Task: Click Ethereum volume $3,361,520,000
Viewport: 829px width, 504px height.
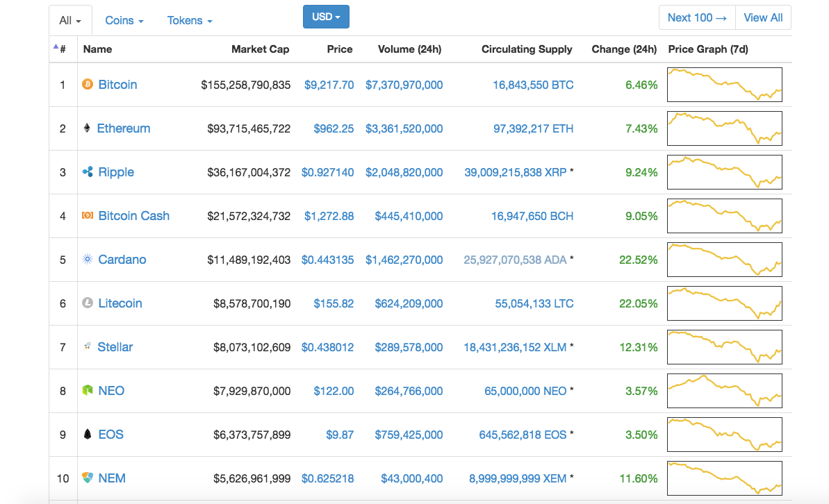Action: [404, 129]
